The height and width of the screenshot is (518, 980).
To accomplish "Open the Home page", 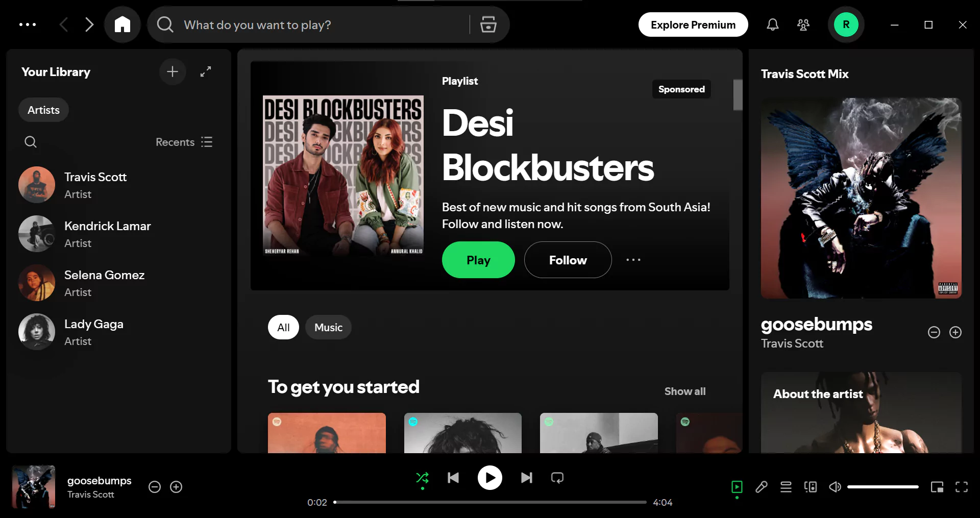I will pos(122,24).
